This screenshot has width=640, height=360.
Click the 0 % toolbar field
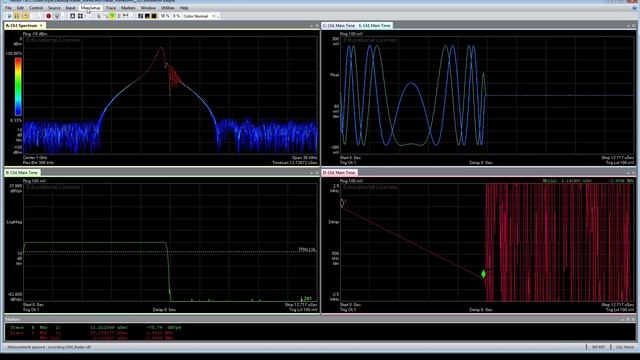(176, 16)
